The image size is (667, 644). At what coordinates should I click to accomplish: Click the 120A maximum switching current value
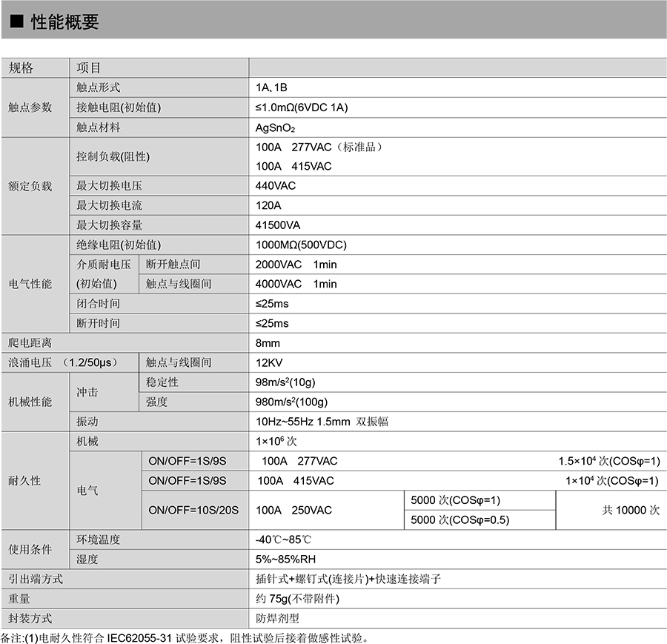(268, 205)
